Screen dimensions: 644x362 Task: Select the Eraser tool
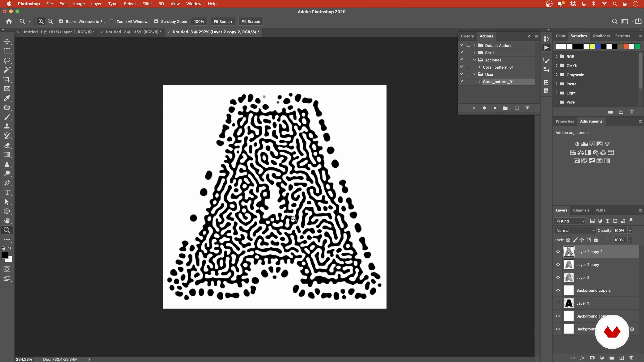click(7, 145)
